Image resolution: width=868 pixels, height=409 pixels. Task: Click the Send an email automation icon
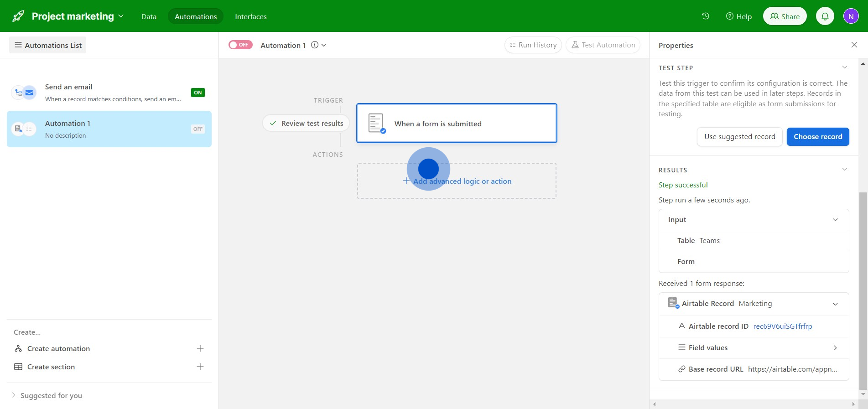(24, 93)
